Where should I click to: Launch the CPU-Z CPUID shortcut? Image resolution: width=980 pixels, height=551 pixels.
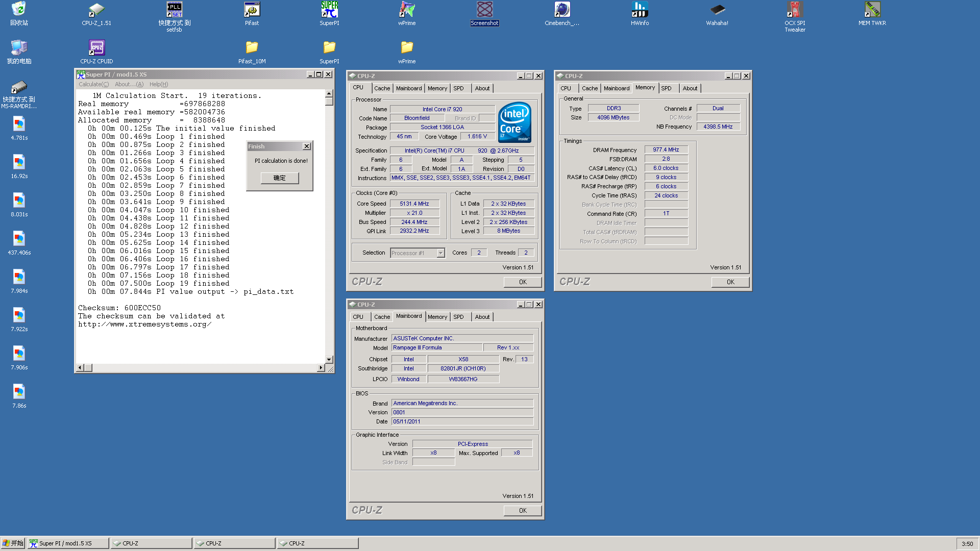click(96, 52)
